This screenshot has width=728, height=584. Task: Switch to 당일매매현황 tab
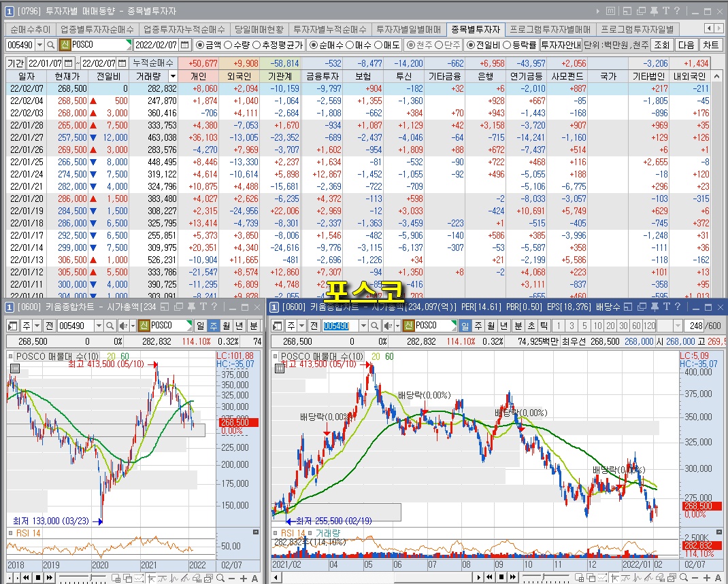259,29
